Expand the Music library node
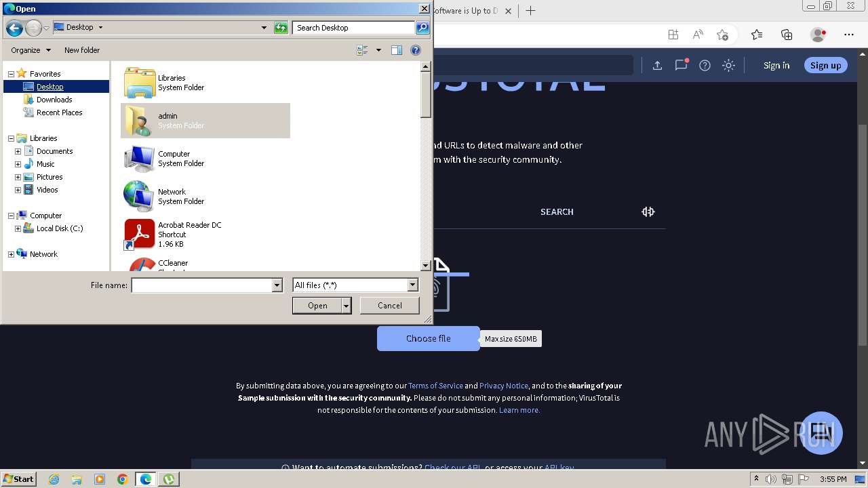 [18, 164]
